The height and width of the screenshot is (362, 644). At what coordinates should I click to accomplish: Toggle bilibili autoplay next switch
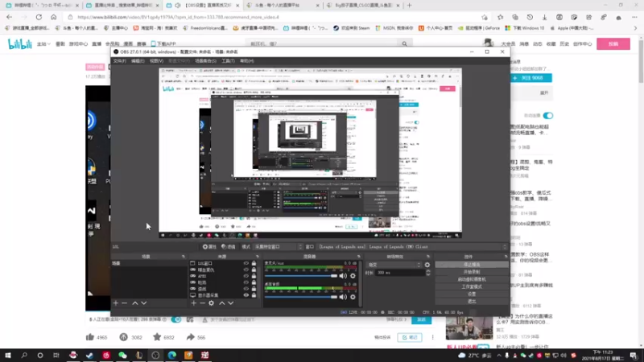coord(548,116)
